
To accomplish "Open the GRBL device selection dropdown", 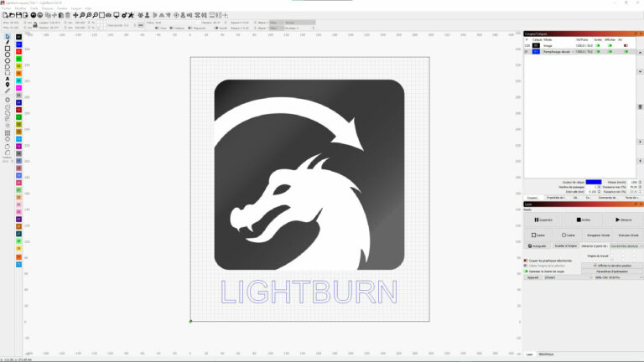I will point(619,277).
